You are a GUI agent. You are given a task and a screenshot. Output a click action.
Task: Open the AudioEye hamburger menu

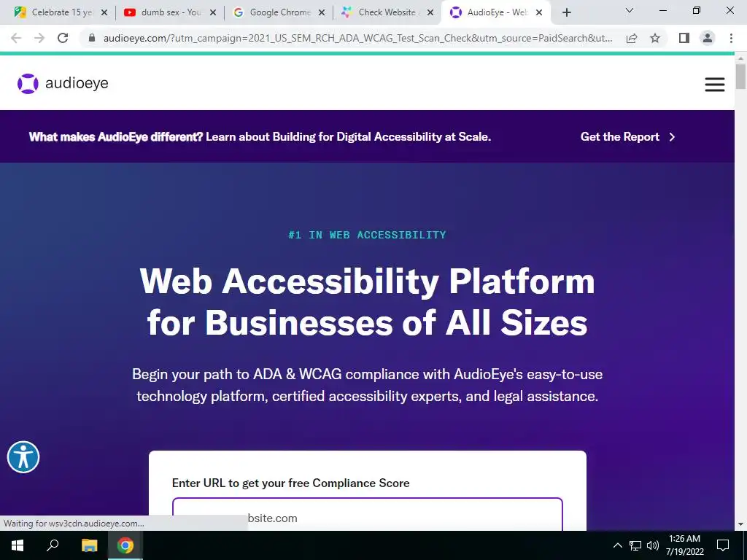715,85
